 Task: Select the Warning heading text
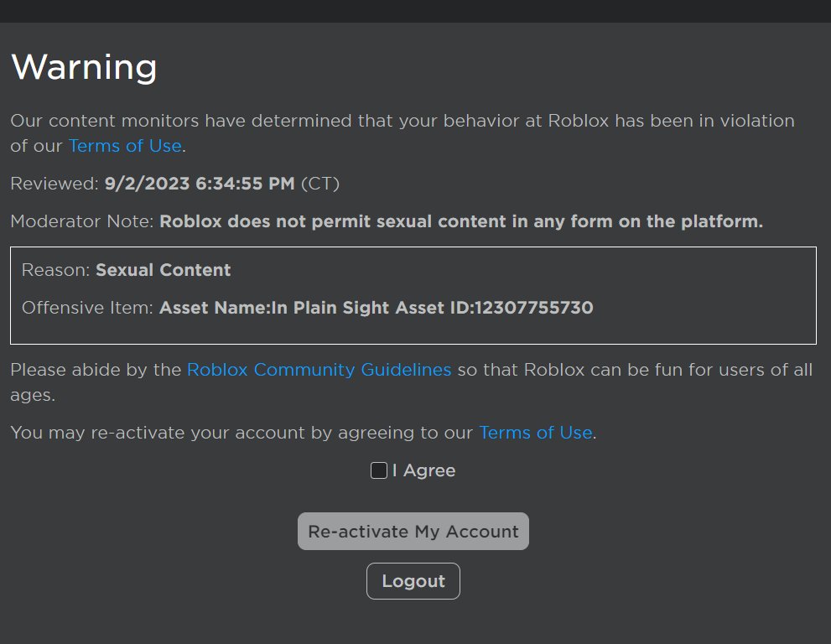(x=84, y=67)
